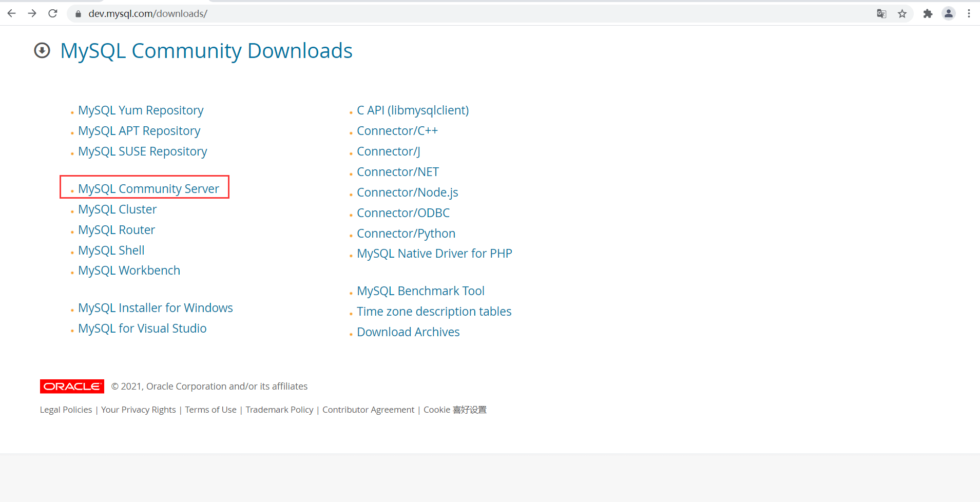
Task: Click the download circle icon beside title
Action: tap(42, 50)
